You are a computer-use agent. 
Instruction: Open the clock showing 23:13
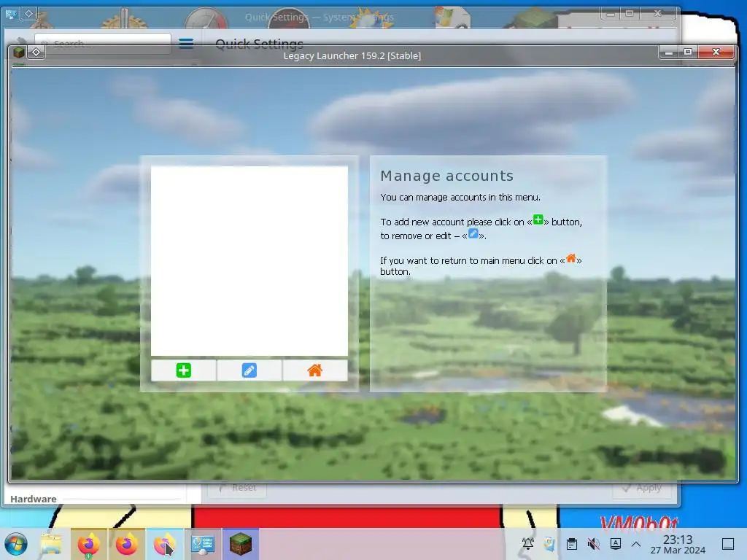point(678,544)
